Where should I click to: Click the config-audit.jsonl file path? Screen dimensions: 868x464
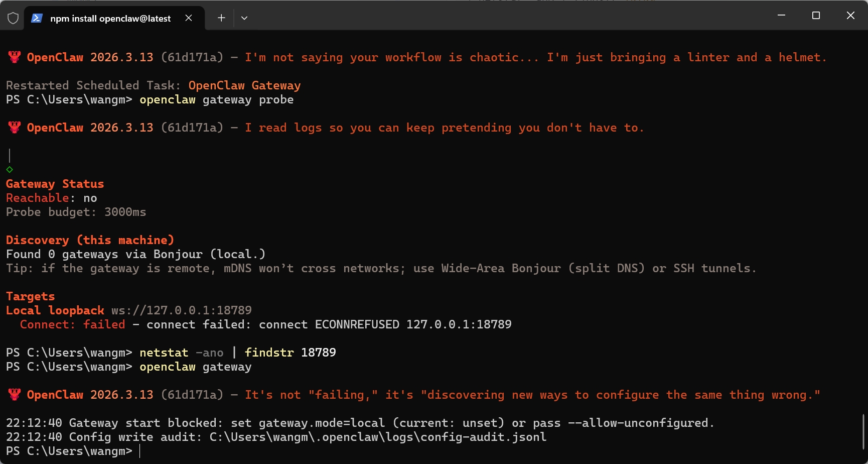(378, 437)
